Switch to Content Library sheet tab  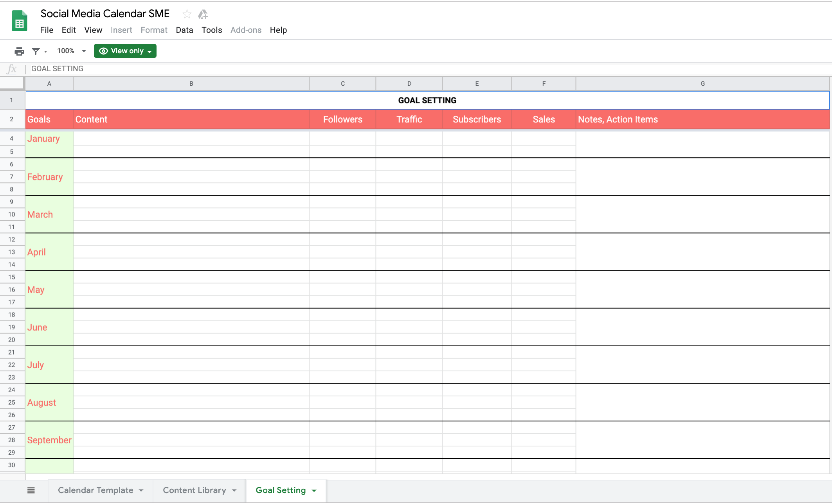tap(194, 490)
